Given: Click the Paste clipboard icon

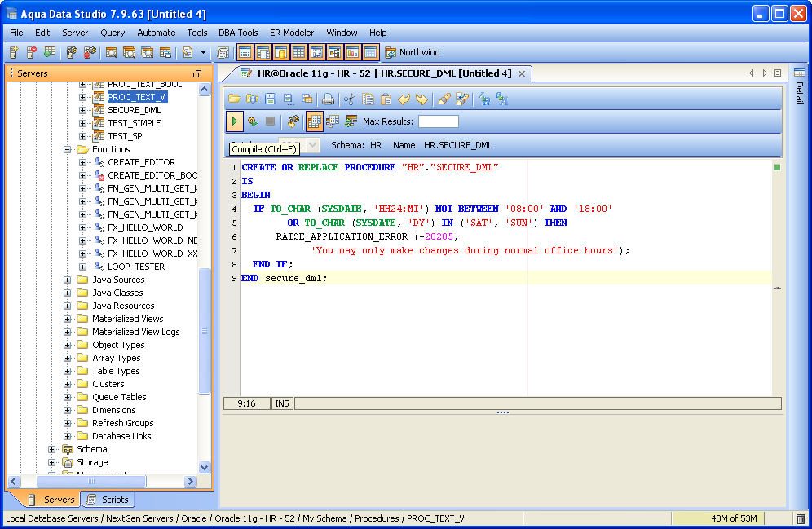Looking at the screenshot, I should click(386, 99).
